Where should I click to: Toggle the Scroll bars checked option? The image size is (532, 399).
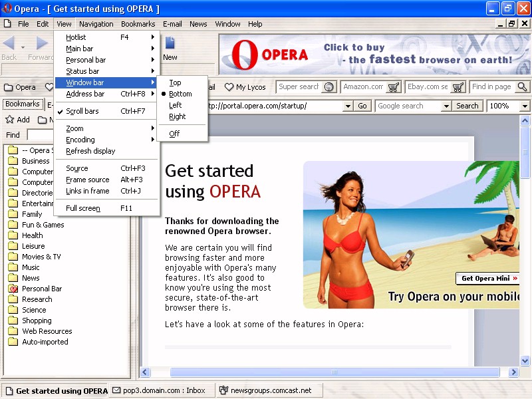[107, 111]
